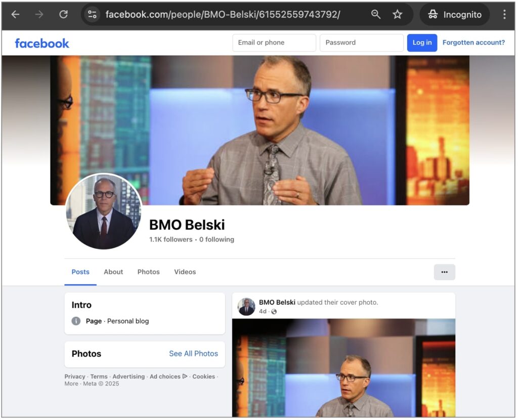Open the Ad choices expander in the footer
The image size is (518, 420).
[x=186, y=376]
